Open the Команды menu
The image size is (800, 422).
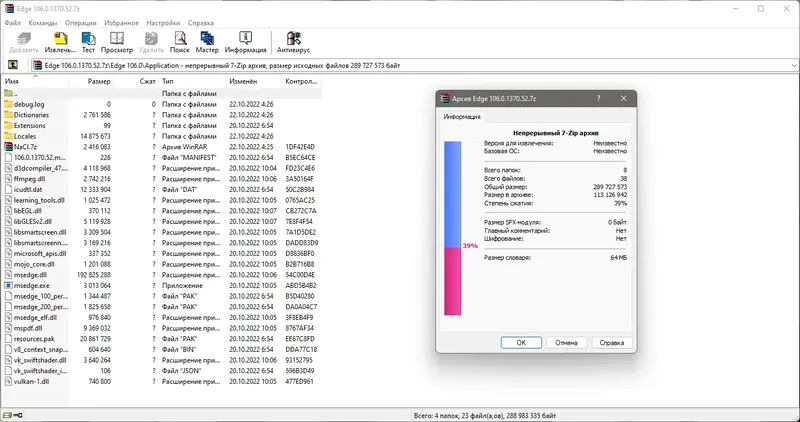43,23
